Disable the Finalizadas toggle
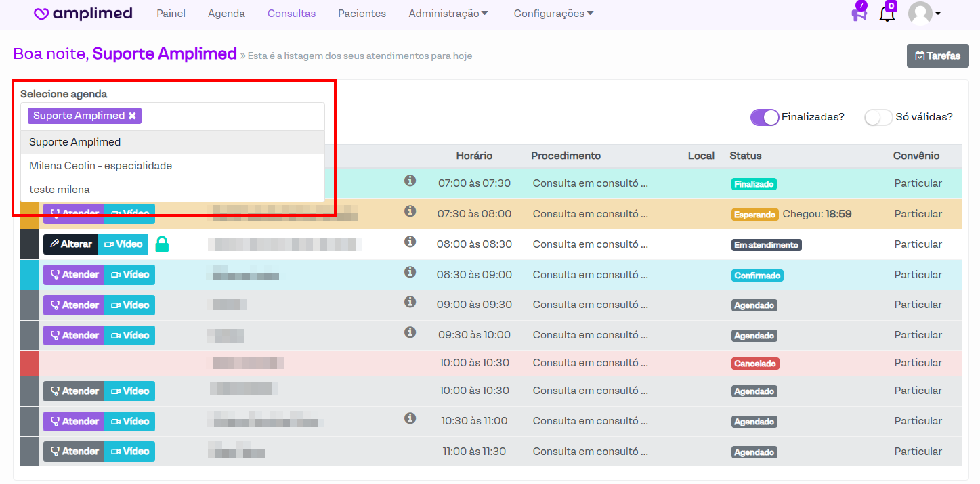Image resolution: width=980 pixels, height=484 pixels. (765, 117)
